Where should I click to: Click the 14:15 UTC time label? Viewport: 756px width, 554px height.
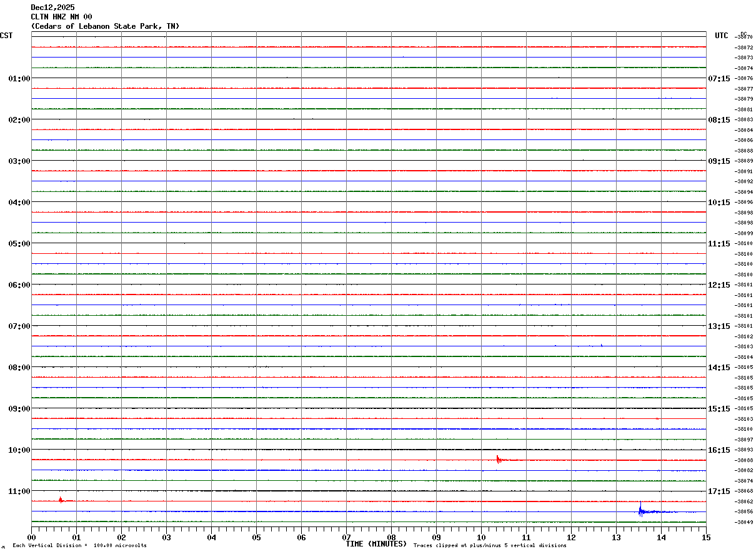pyautogui.click(x=719, y=367)
